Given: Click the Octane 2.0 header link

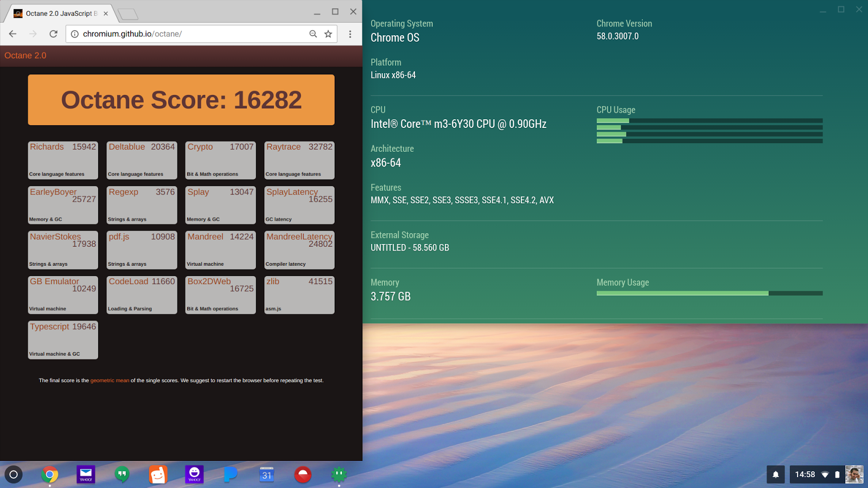Looking at the screenshot, I should tap(25, 55).
